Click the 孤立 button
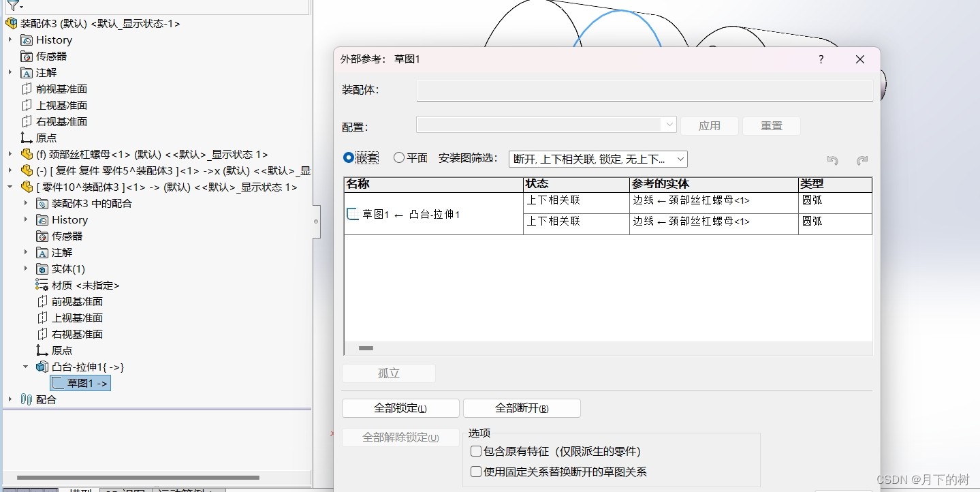980x492 pixels. 389,373
